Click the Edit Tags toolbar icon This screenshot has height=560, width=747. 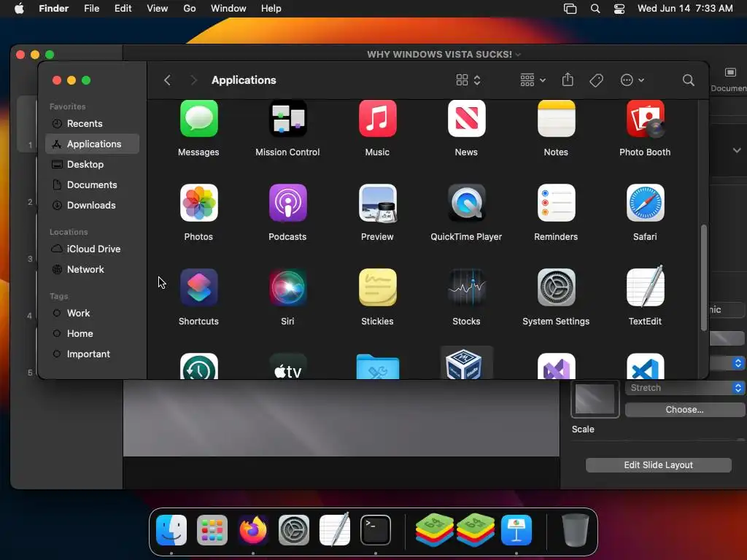tap(596, 80)
